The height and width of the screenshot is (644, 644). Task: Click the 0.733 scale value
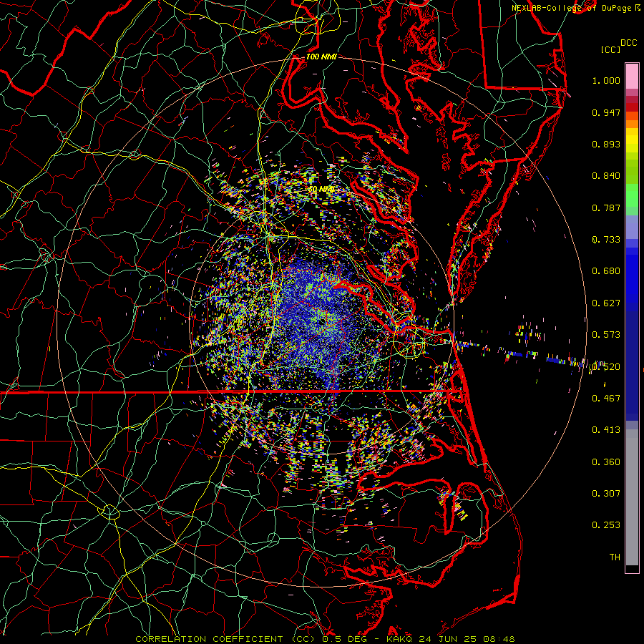[x=606, y=240]
